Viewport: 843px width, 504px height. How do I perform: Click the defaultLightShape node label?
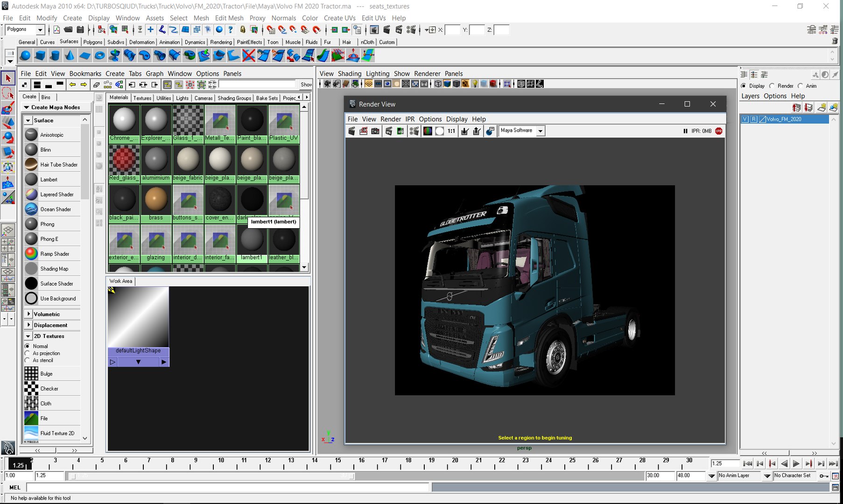(x=138, y=351)
